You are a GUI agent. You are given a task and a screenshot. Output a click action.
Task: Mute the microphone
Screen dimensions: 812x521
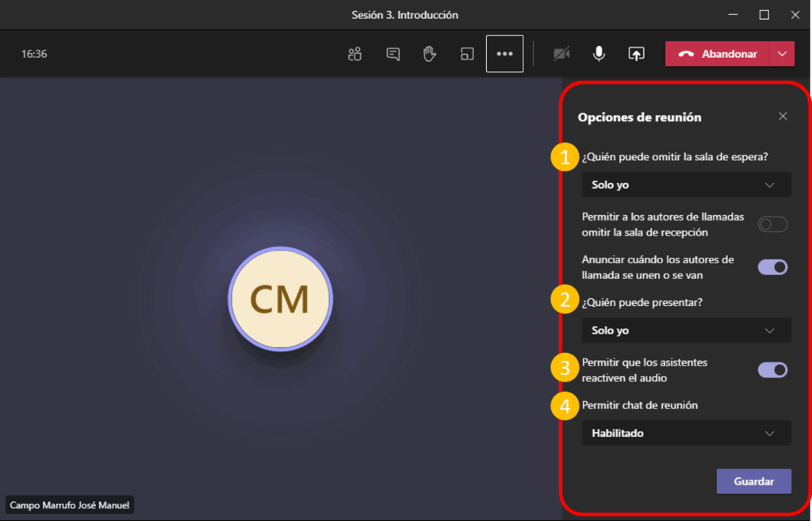click(599, 54)
